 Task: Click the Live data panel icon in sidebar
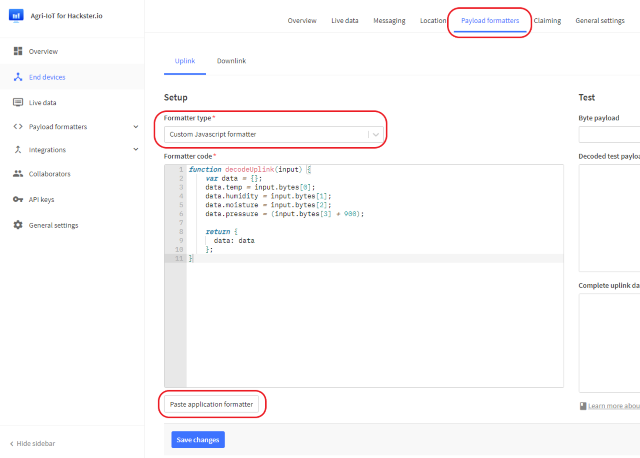(x=18, y=102)
